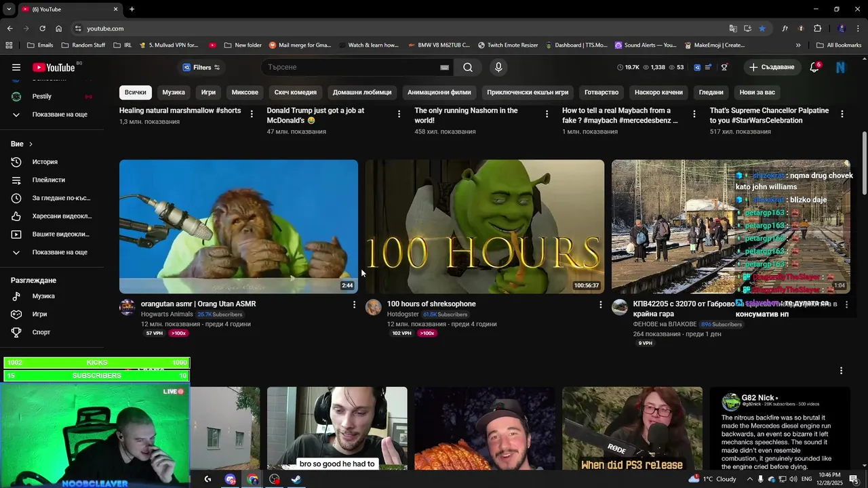Open the Chrome three-dot menu
The height and width of the screenshot is (488, 868).
(x=858, y=28)
